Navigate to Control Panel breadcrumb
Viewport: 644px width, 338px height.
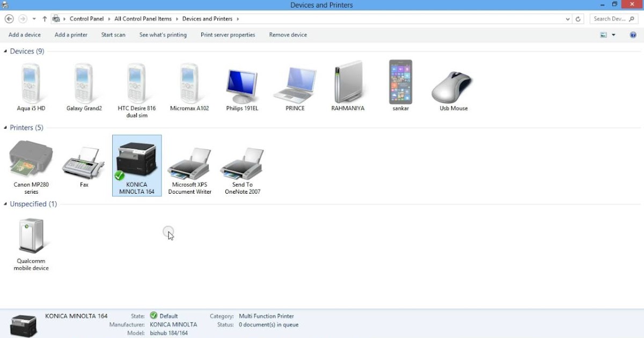[87, 19]
